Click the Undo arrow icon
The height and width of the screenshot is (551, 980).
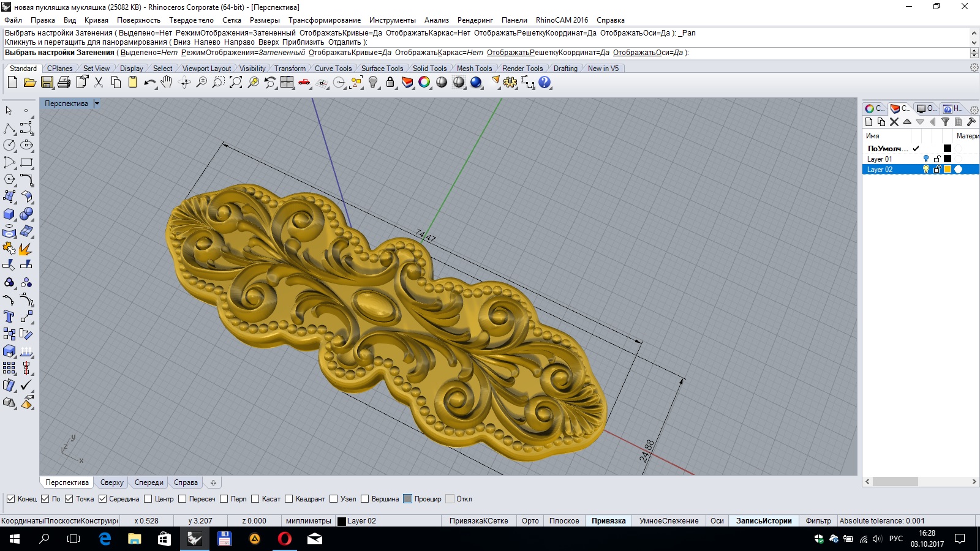pos(149,83)
